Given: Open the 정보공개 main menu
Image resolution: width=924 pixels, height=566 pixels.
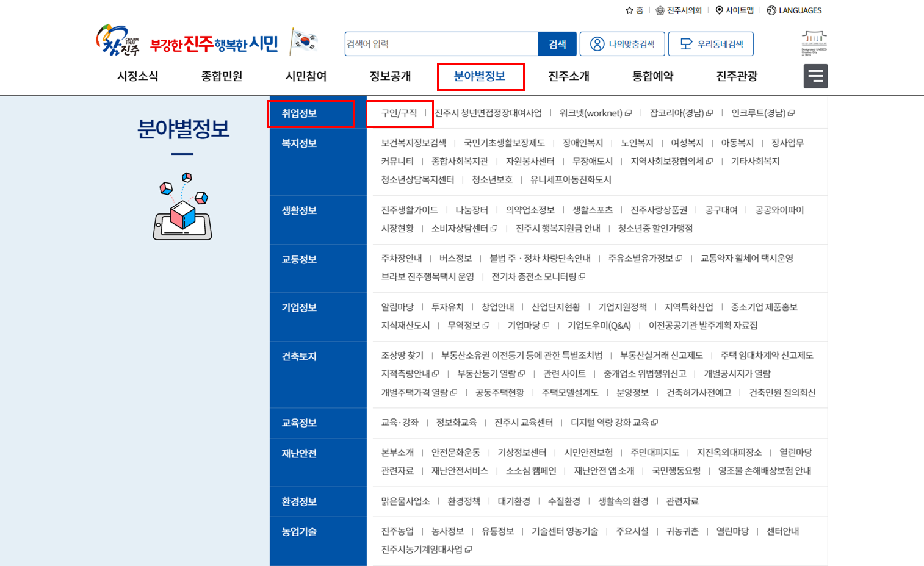Looking at the screenshot, I should pyautogui.click(x=391, y=76).
